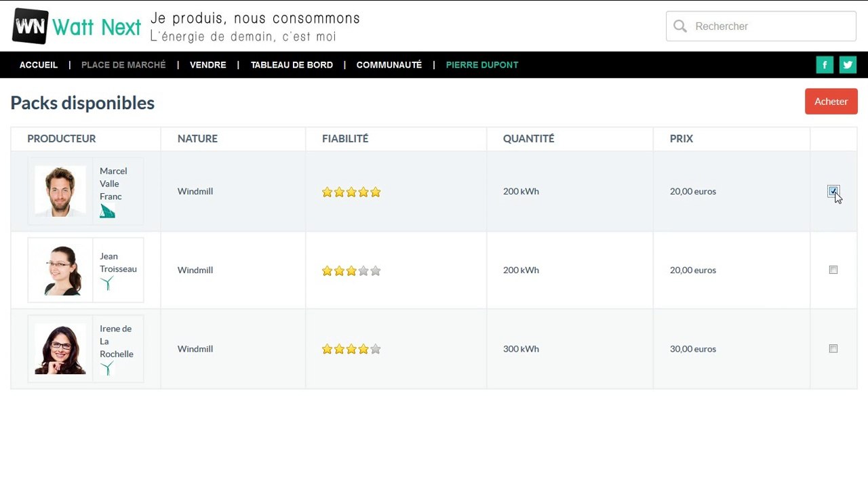This screenshot has height=488, width=868.
Task: Open the Tableau de bord page
Action: [292, 65]
